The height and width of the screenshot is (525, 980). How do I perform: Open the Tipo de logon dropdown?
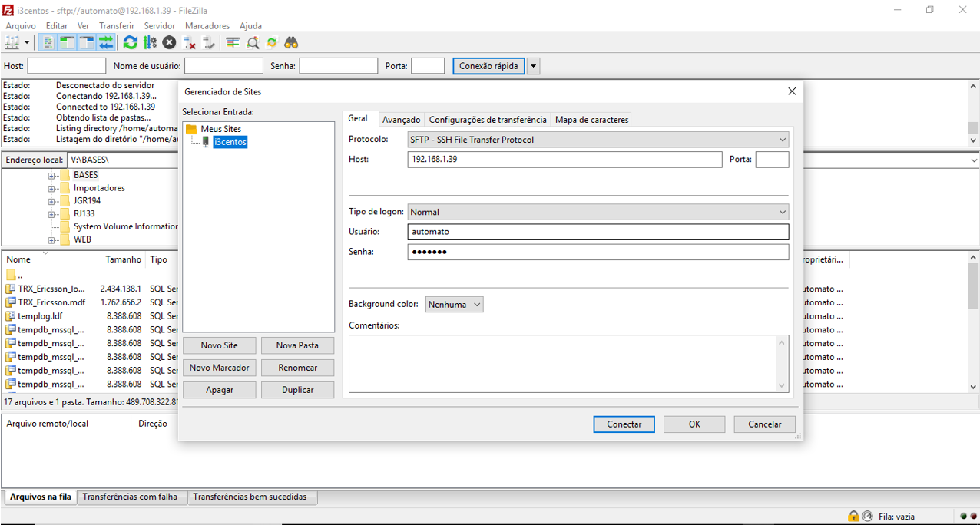coord(598,212)
